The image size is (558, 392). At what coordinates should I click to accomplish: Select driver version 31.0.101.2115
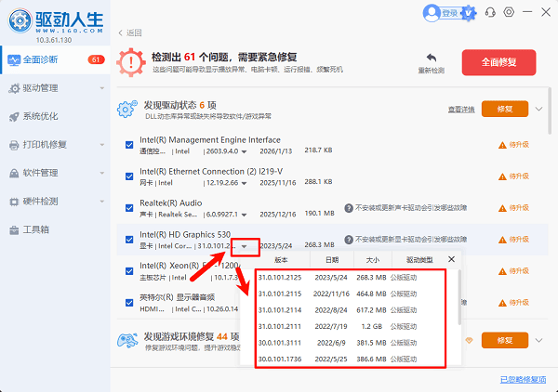click(338, 294)
